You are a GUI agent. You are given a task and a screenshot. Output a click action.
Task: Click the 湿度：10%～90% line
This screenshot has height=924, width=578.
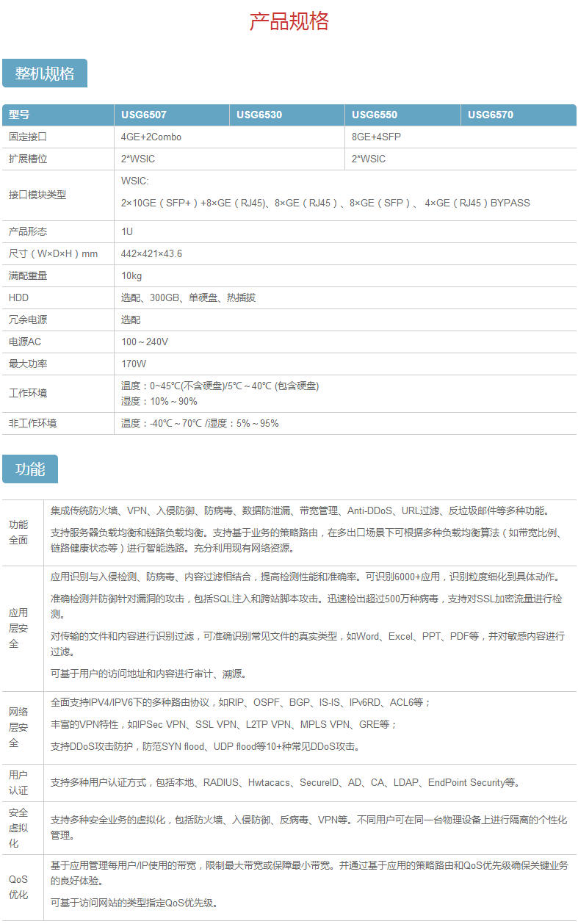coord(159,401)
